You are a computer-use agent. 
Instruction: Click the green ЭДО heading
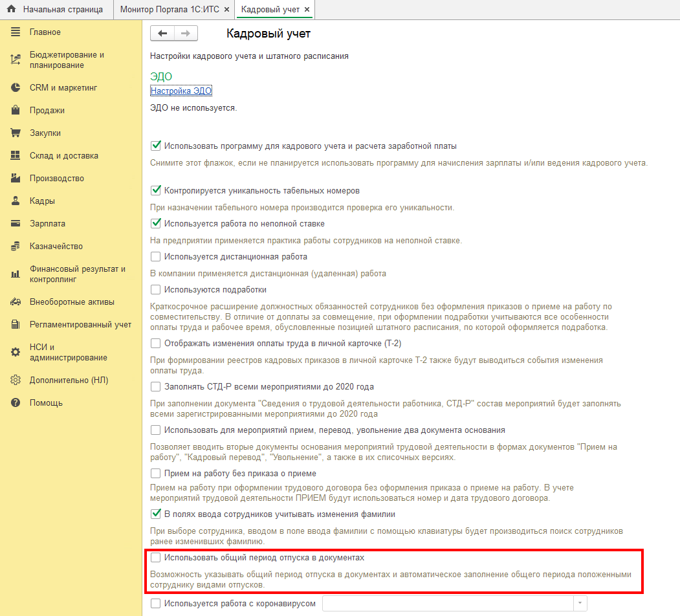[161, 76]
